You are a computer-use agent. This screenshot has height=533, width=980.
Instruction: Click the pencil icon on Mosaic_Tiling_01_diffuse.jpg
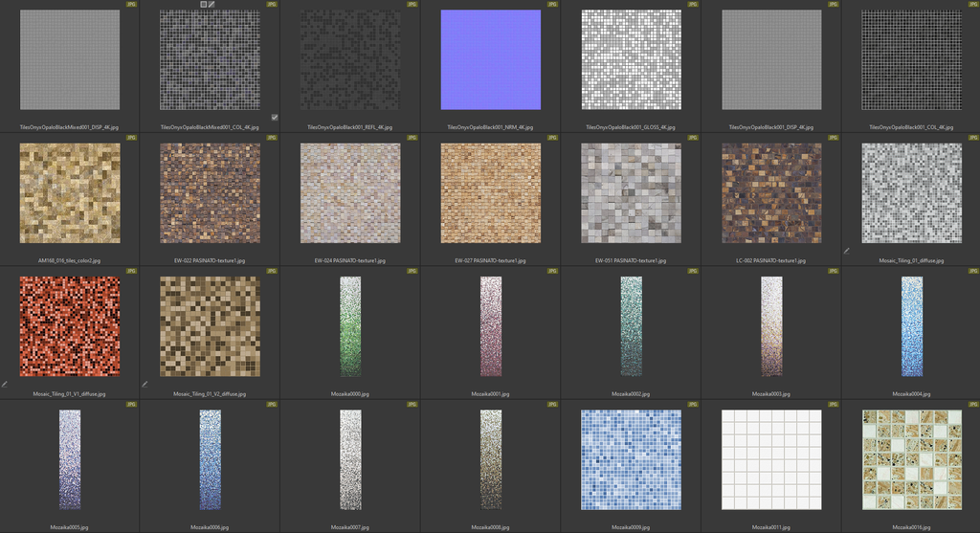point(846,251)
